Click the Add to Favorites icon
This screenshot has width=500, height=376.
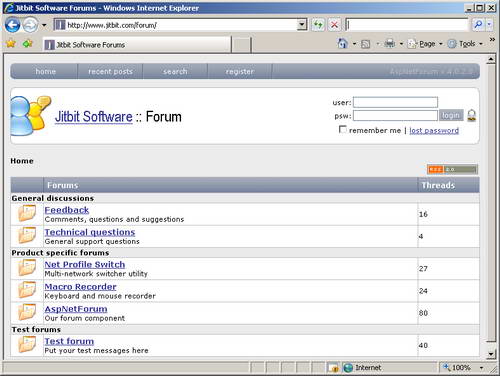point(27,43)
